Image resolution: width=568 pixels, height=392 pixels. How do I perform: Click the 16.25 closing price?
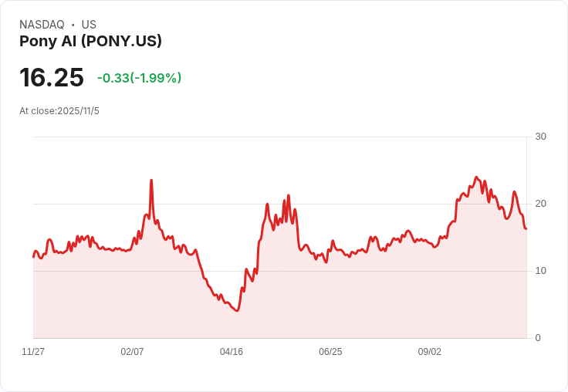pos(51,78)
